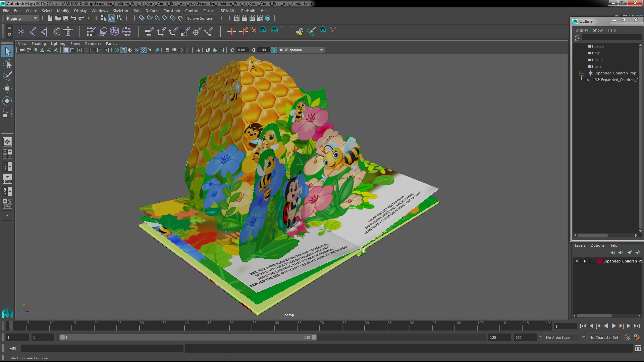This screenshot has height=362, width=644.
Task: Click the red layer color swatch
Action: pyautogui.click(x=599, y=261)
